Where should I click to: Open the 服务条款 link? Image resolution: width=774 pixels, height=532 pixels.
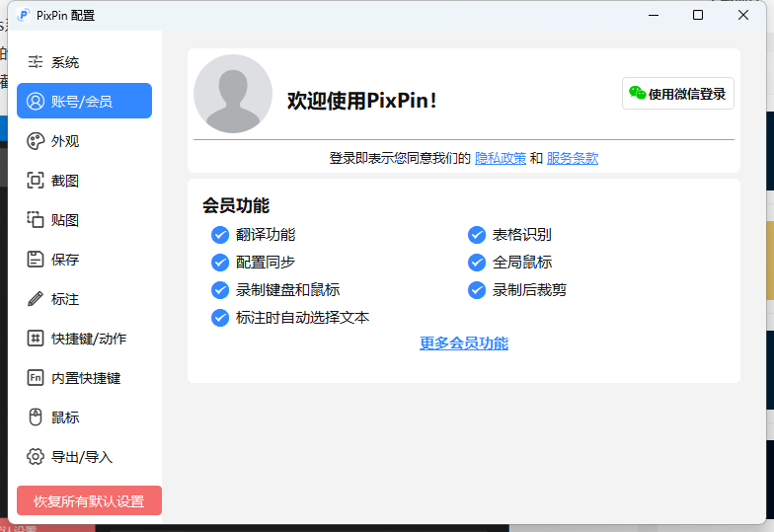572,158
